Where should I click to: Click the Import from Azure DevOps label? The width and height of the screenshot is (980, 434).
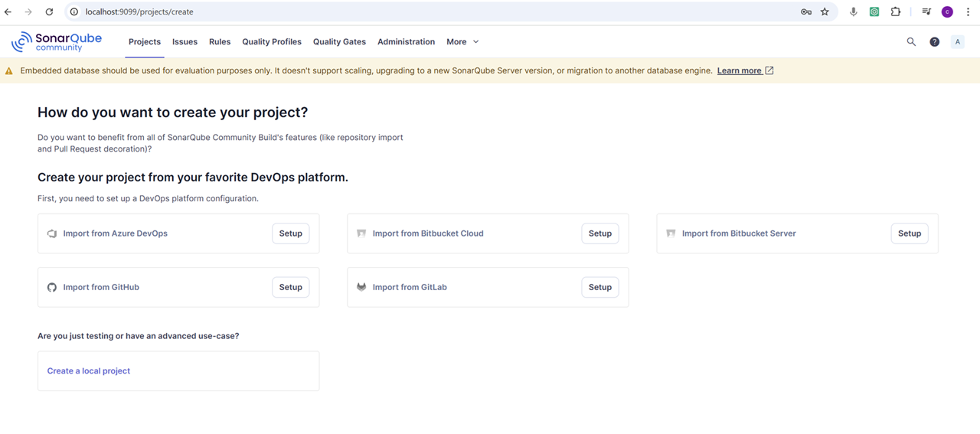(116, 233)
